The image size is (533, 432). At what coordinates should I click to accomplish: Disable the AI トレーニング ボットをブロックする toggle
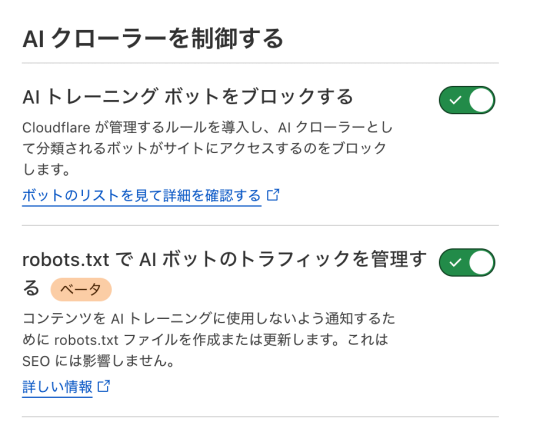coord(467,100)
